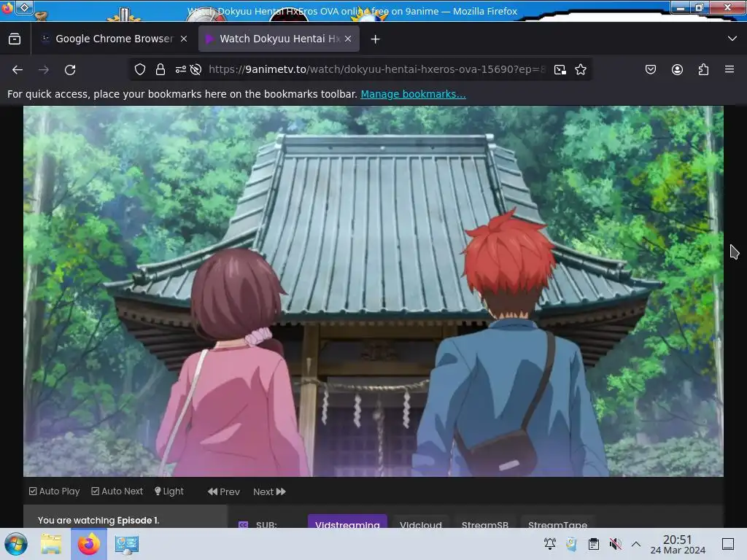
Task: List all tabs dropdown arrow
Action: point(732,39)
